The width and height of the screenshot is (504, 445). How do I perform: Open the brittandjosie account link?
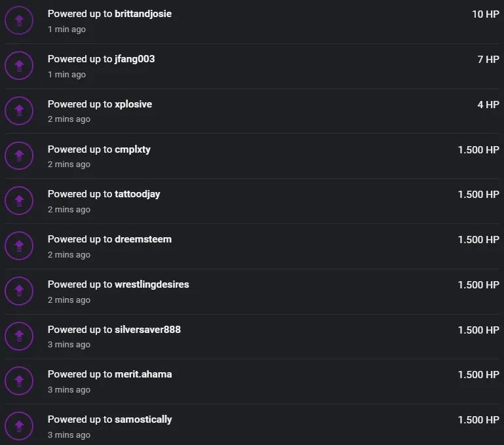pyautogui.click(x=143, y=14)
